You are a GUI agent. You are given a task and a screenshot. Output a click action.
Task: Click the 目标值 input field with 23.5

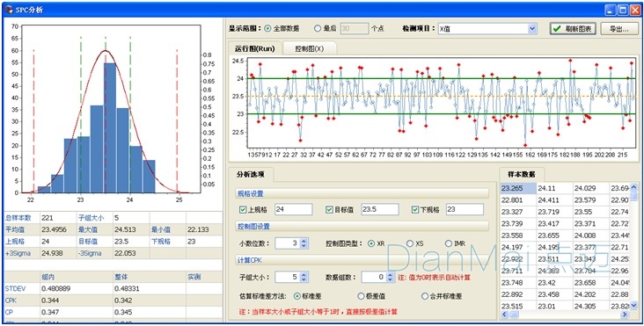[x=380, y=209]
